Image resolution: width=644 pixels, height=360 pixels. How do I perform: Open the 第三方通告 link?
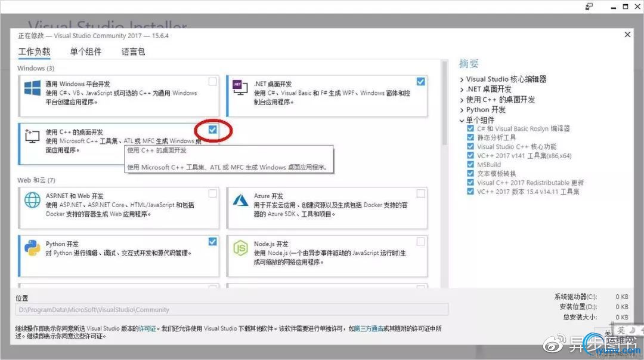369,328
